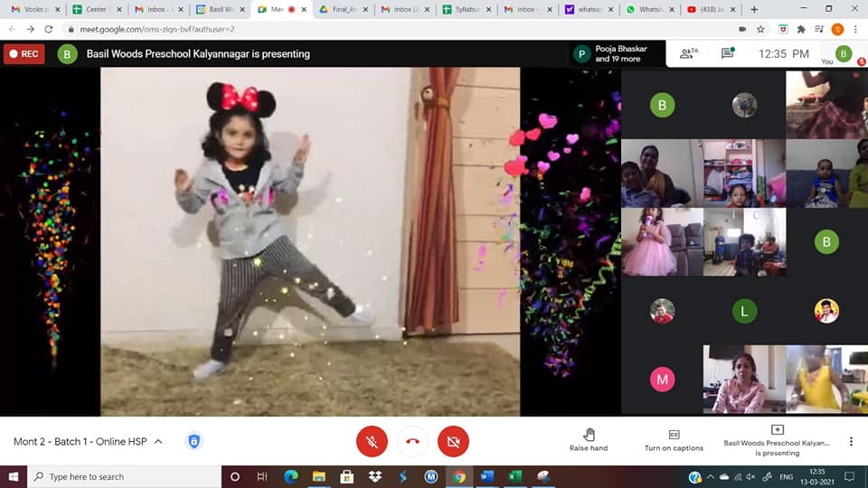Open Cortana circle on taskbar
The width and height of the screenshot is (868, 488).
[x=235, y=476]
